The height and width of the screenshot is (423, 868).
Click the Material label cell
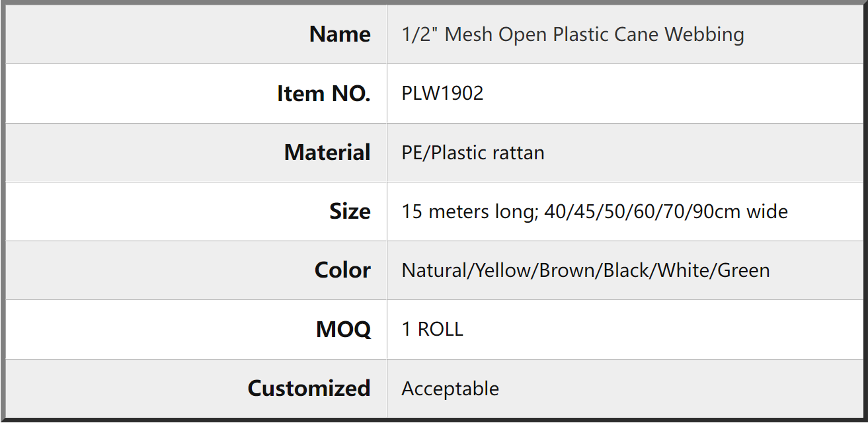coord(196,153)
